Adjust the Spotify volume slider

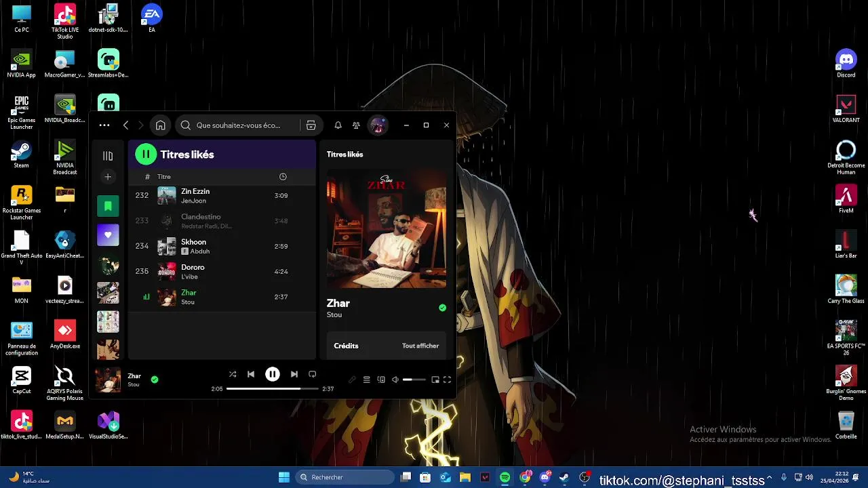click(414, 380)
